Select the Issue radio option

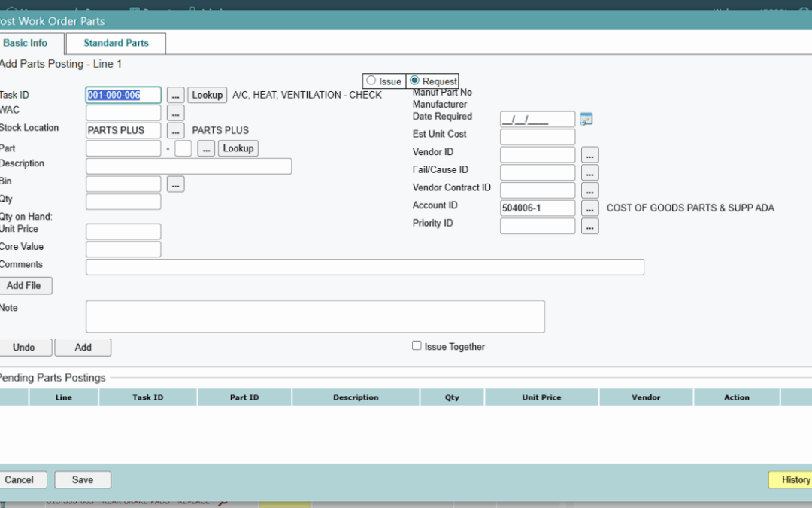(371, 81)
